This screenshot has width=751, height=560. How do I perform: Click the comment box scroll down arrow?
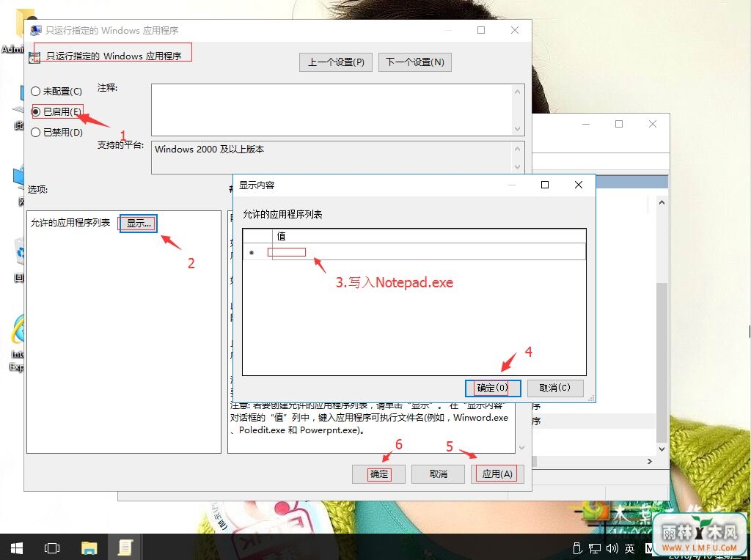coord(517,129)
